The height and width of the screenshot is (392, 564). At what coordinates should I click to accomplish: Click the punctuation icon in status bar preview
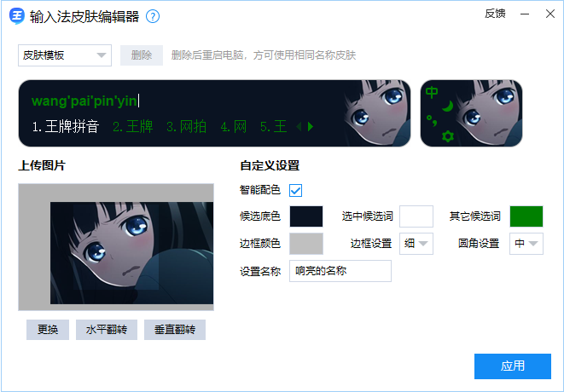[432, 121]
